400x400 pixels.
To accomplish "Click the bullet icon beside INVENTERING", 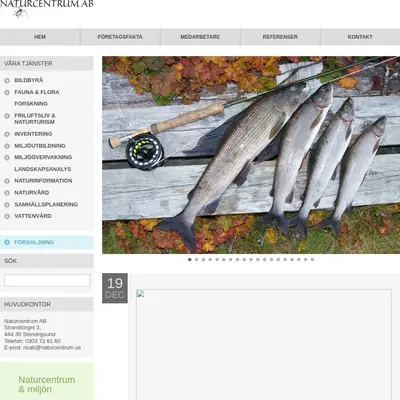I will click(x=7, y=134).
